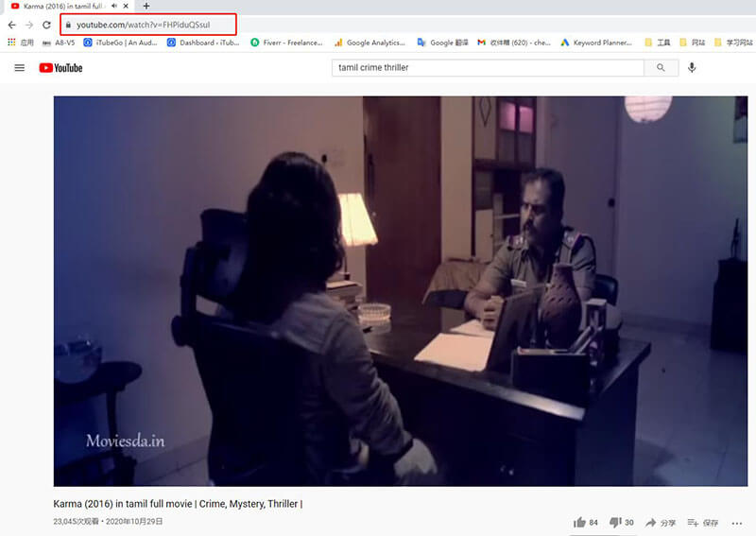This screenshot has width=756, height=536.
Task: Click the YouTube logo to go home
Action: [x=60, y=68]
